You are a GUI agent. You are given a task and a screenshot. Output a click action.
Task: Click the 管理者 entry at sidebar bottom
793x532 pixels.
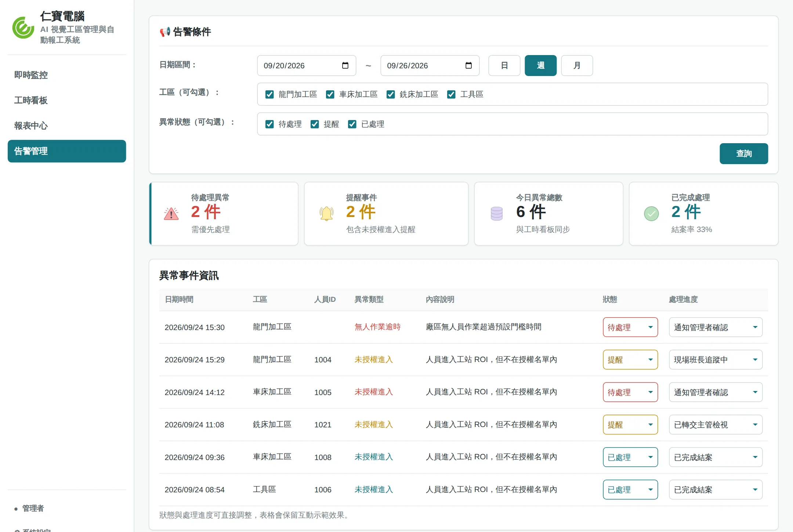pos(33,508)
